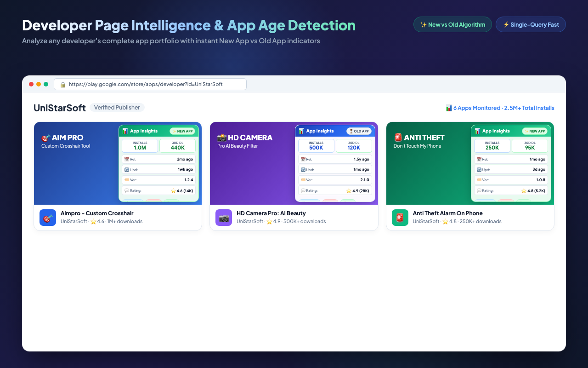Click the bar chart icon beside 6 Apps Monitored
Screen dimensions: 588x368
pos(449,108)
